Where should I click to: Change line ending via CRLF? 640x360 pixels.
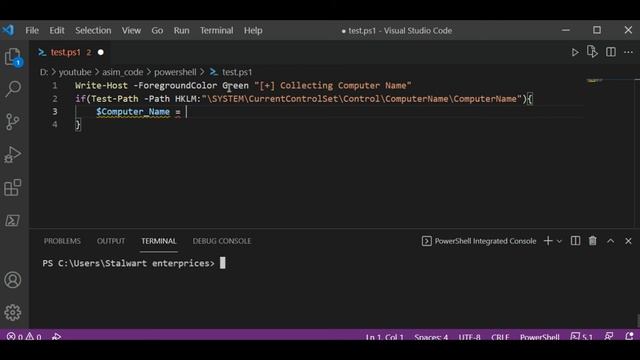(x=500, y=337)
